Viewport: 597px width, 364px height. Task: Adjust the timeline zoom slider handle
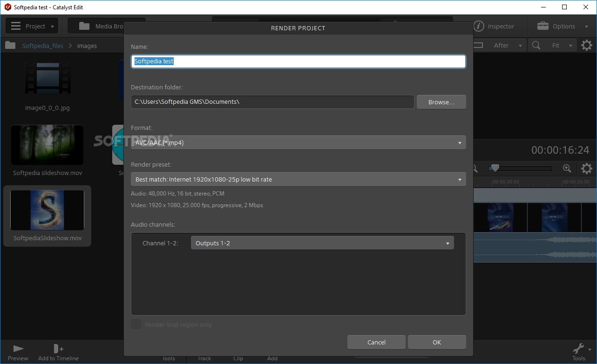coord(495,168)
